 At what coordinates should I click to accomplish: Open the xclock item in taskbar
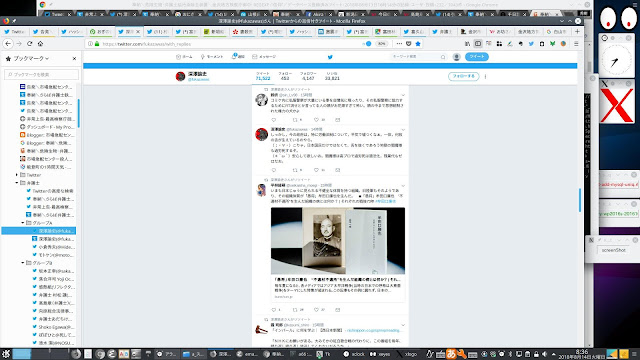[354, 354]
